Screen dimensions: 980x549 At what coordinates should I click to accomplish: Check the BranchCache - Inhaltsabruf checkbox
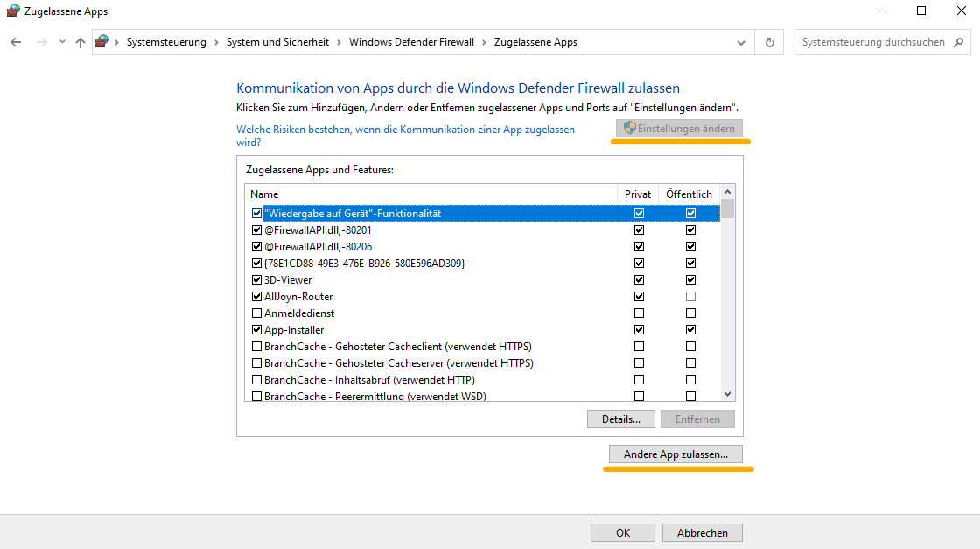[256, 379]
